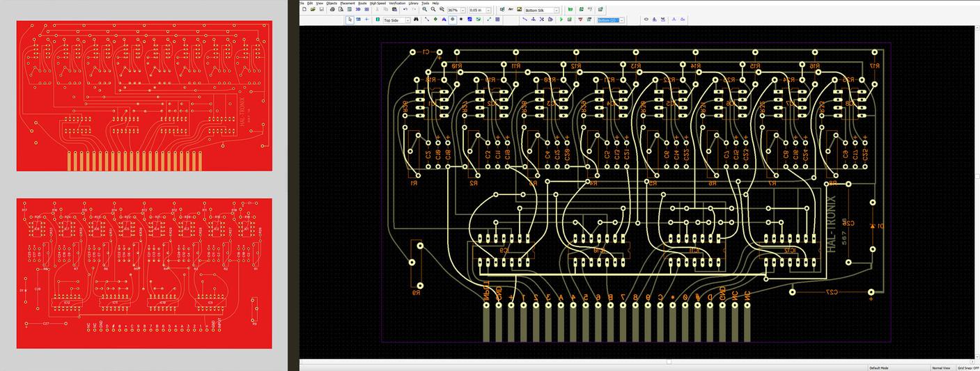Click the top red PCB layer thumbnail
980x371 pixels.
pyautogui.click(x=144, y=95)
